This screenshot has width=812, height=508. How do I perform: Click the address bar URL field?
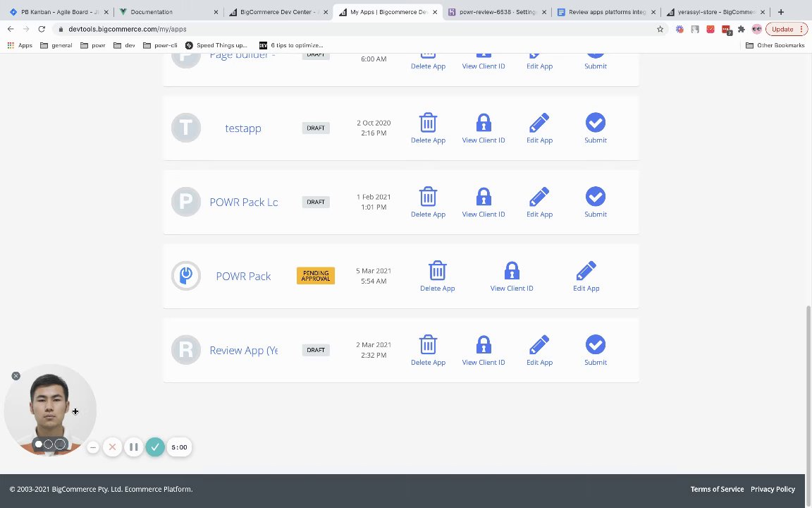357,29
